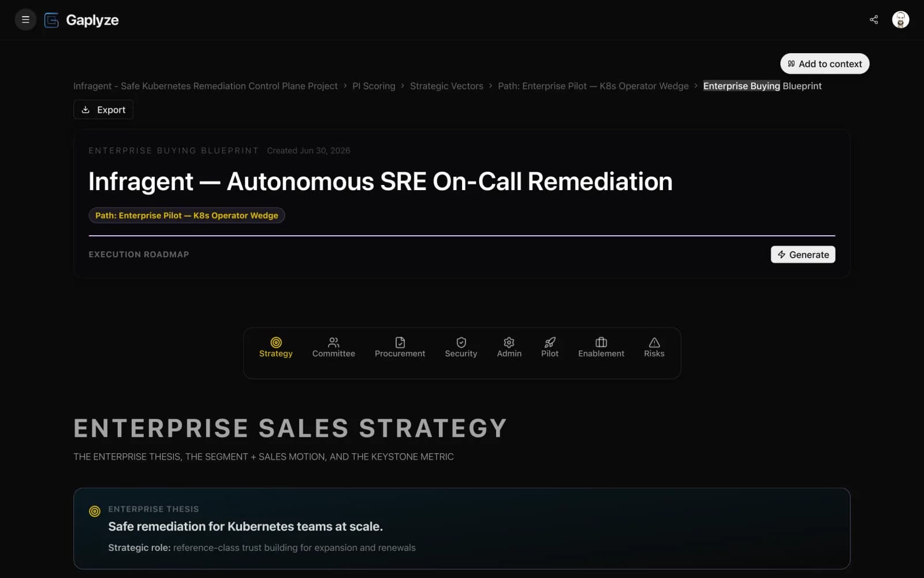The image size is (924, 578).
Task: Click the Infragent Autonomous SRE title
Action: [381, 181]
